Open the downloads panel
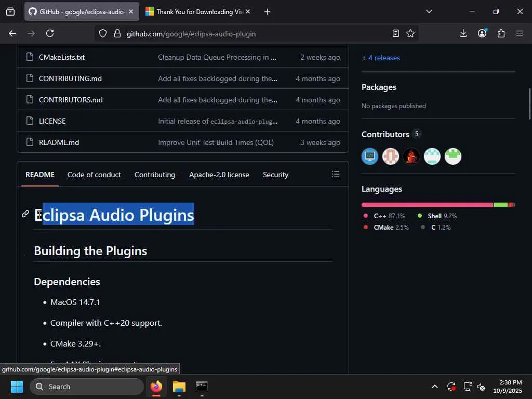 (463, 33)
